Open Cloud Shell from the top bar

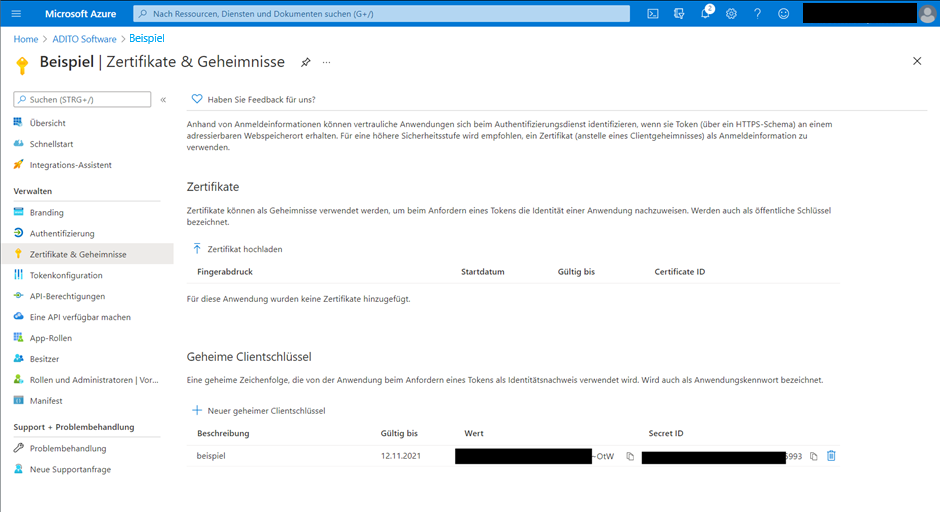(653, 13)
